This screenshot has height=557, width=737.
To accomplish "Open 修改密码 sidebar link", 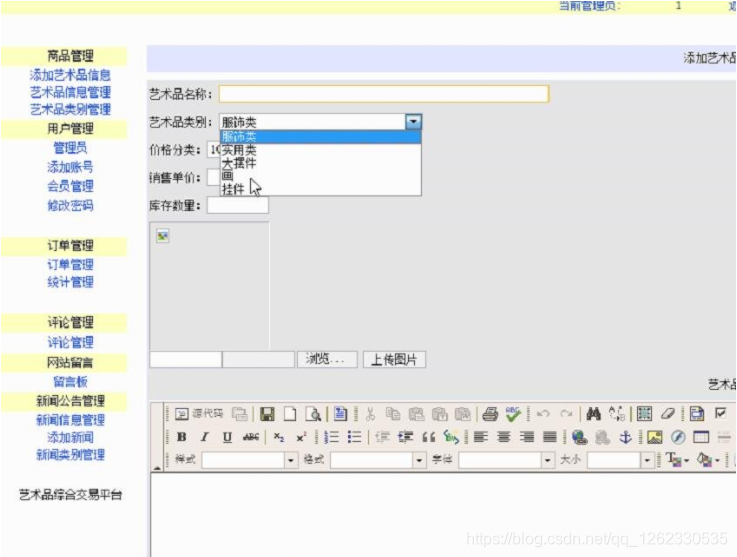I will [x=70, y=205].
